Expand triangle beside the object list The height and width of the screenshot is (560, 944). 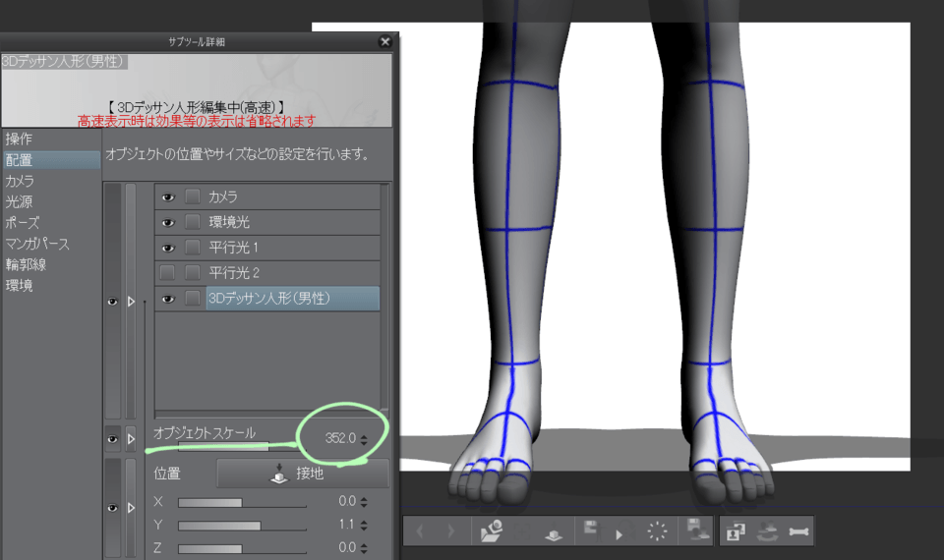point(131,302)
